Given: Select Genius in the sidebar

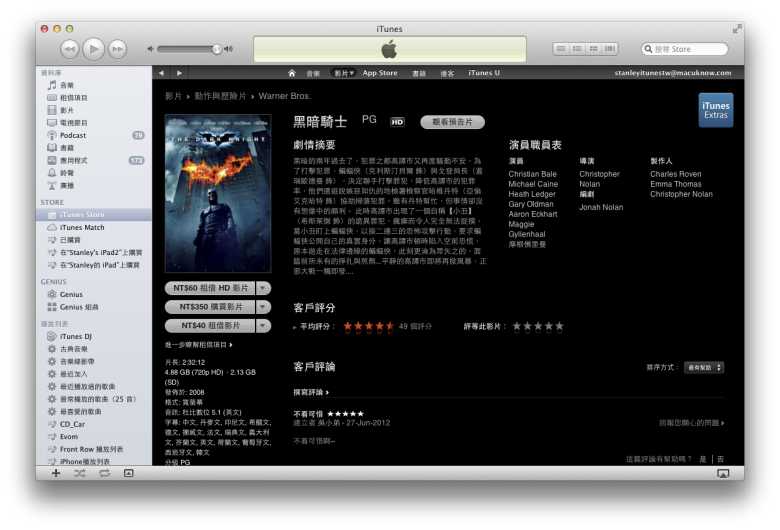Looking at the screenshot, I should point(94,295).
